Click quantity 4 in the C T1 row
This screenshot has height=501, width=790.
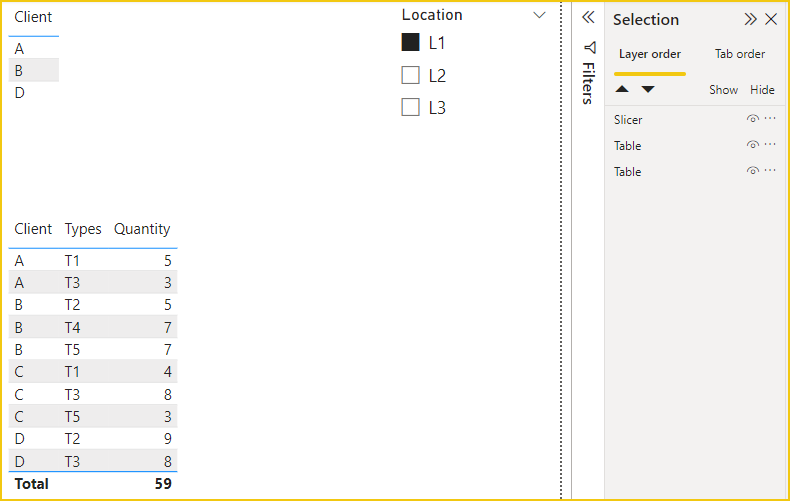click(168, 372)
